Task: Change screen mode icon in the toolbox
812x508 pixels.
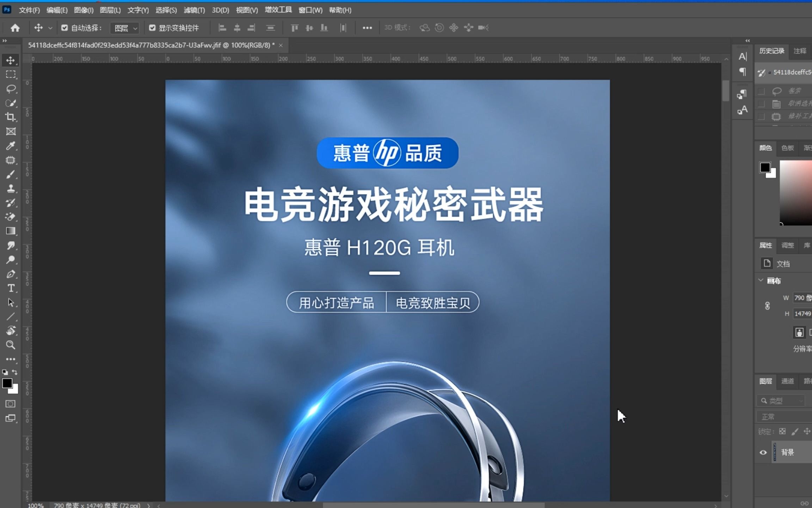Action: pyautogui.click(x=11, y=418)
